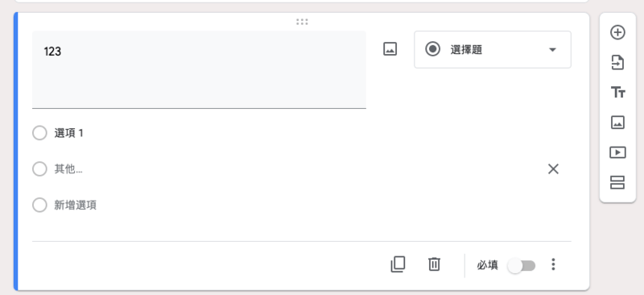Click the 選項 1 option text
This screenshot has height=295, width=644.
click(68, 133)
